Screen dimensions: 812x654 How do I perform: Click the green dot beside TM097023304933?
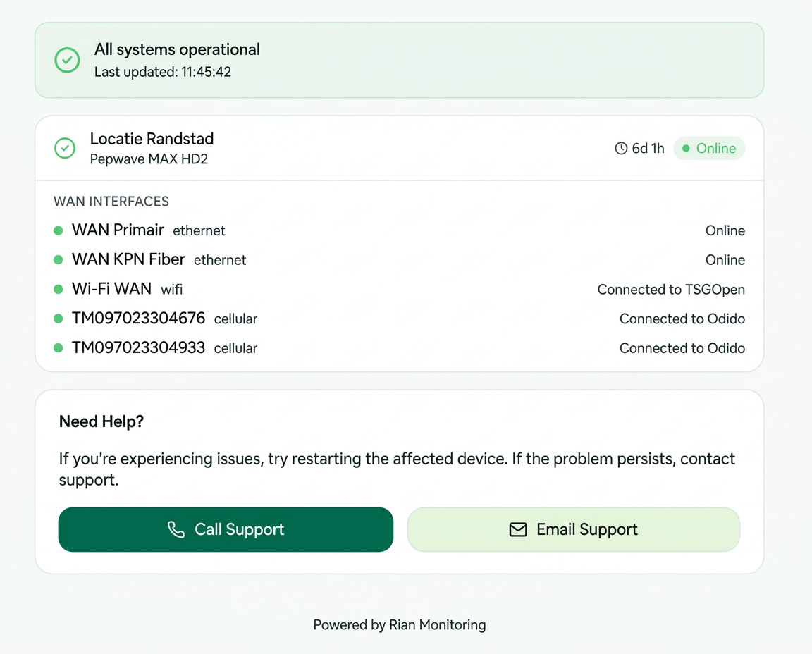59,348
